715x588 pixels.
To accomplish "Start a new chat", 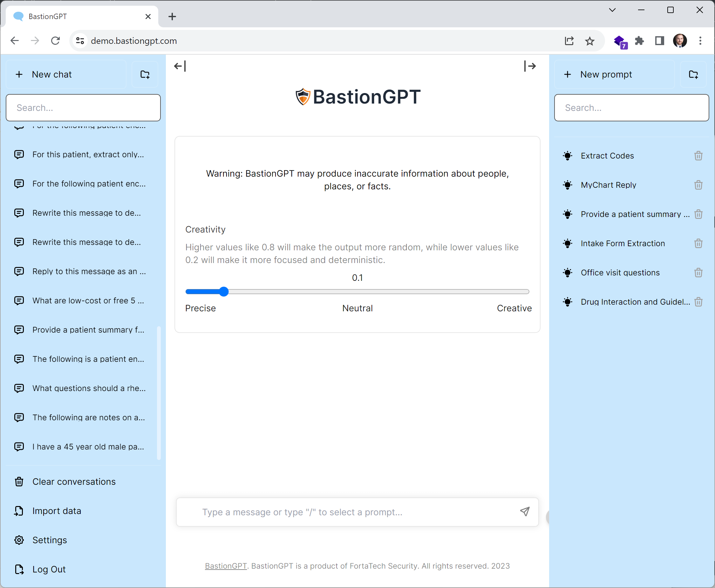I will 66,75.
